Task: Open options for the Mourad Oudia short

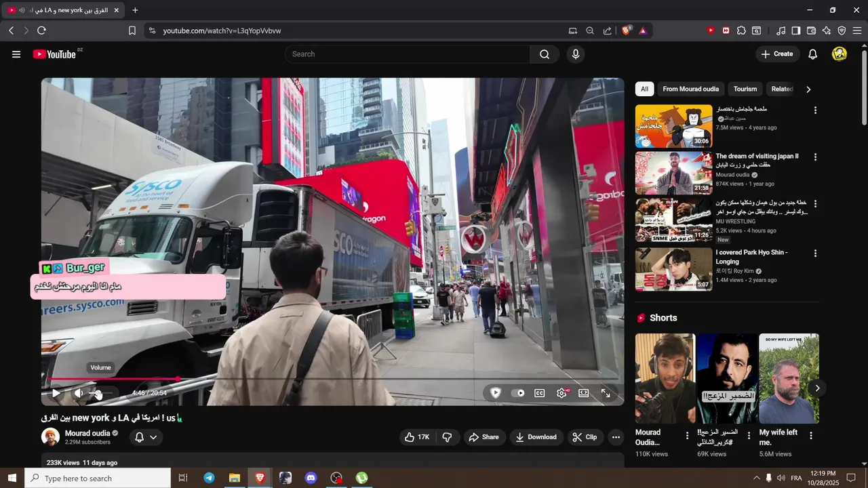Action: pyautogui.click(x=687, y=436)
